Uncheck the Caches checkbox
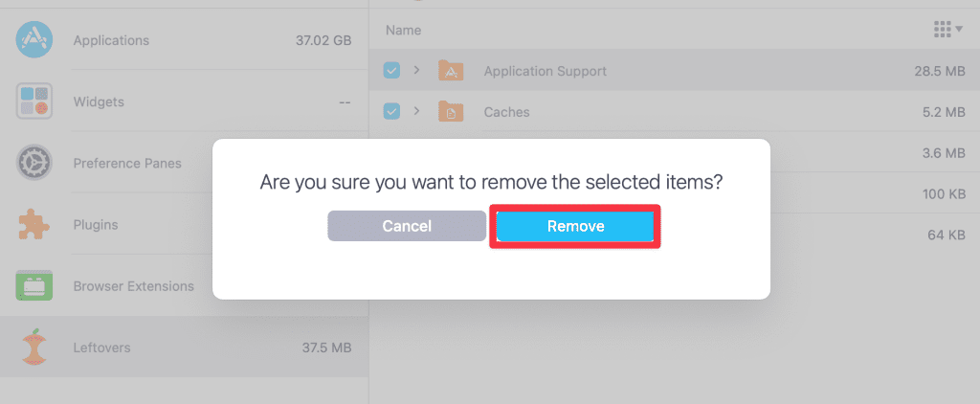Image resolution: width=980 pixels, height=404 pixels. pos(391,112)
